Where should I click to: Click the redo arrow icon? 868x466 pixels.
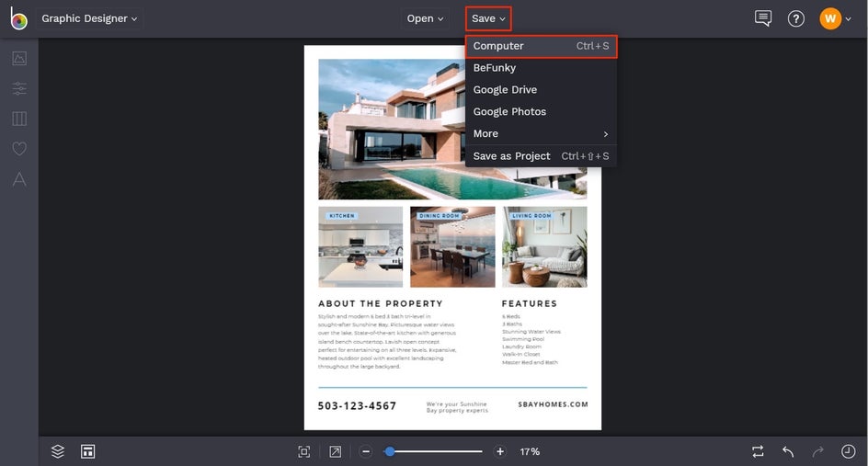point(818,451)
